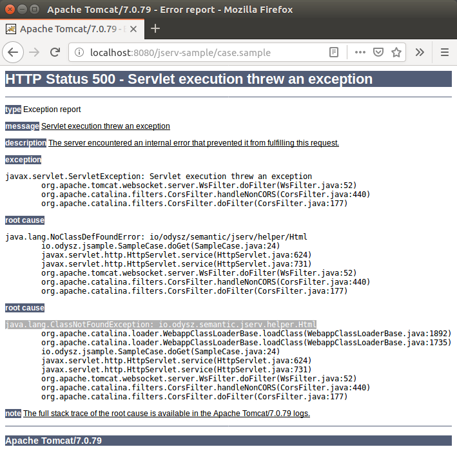Click the forward navigation arrow

point(34,53)
